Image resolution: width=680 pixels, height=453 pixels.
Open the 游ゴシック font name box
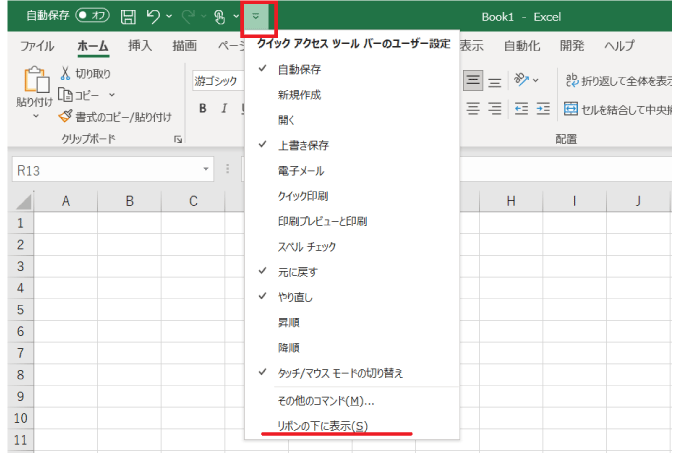tap(218, 81)
